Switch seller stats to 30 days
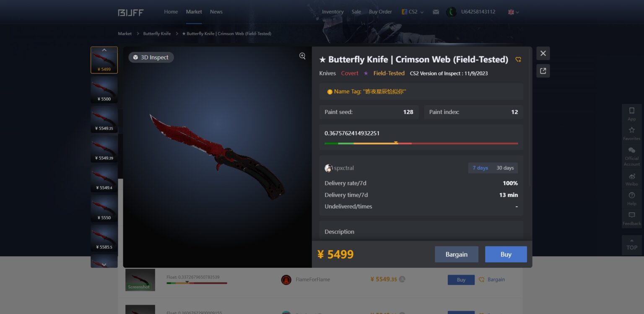The height and width of the screenshot is (314, 644). [505, 168]
